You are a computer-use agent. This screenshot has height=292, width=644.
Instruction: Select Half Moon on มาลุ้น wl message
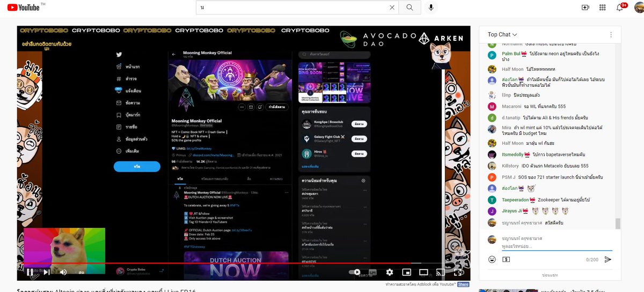[513, 143]
